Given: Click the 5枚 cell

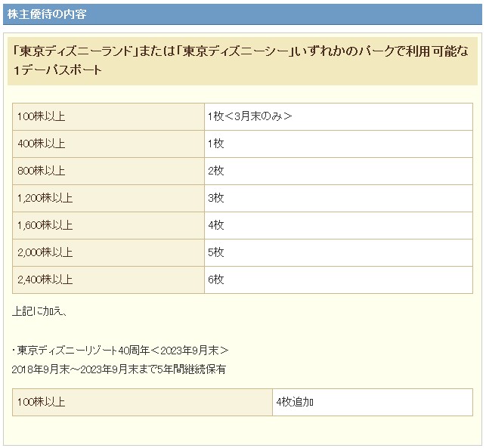Looking at the screenshot, I should (x=339, y=252).
